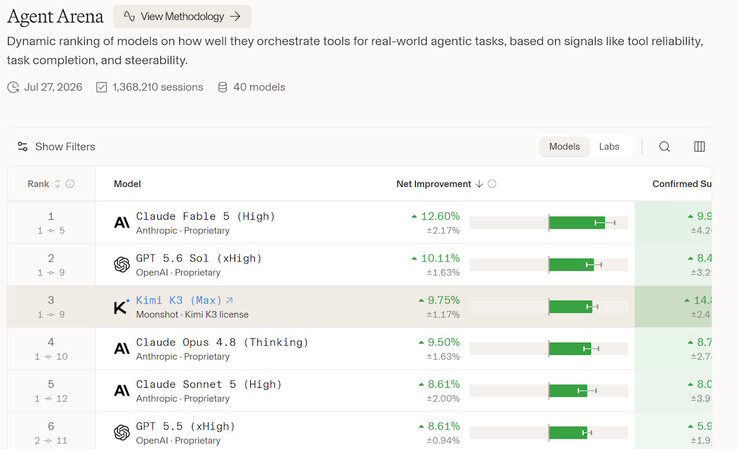Click the rank range 1 to 5
738x449 pixels.
(x=51, y=231)
